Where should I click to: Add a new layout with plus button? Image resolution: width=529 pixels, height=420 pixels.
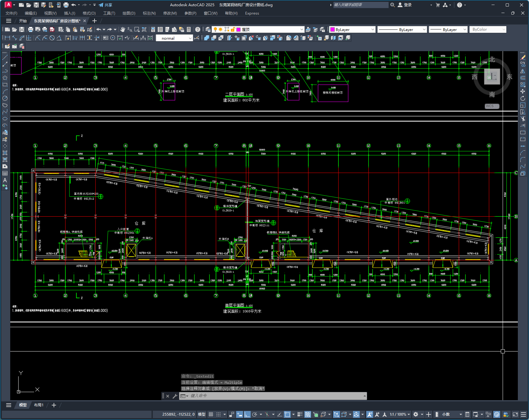[54, 405]
